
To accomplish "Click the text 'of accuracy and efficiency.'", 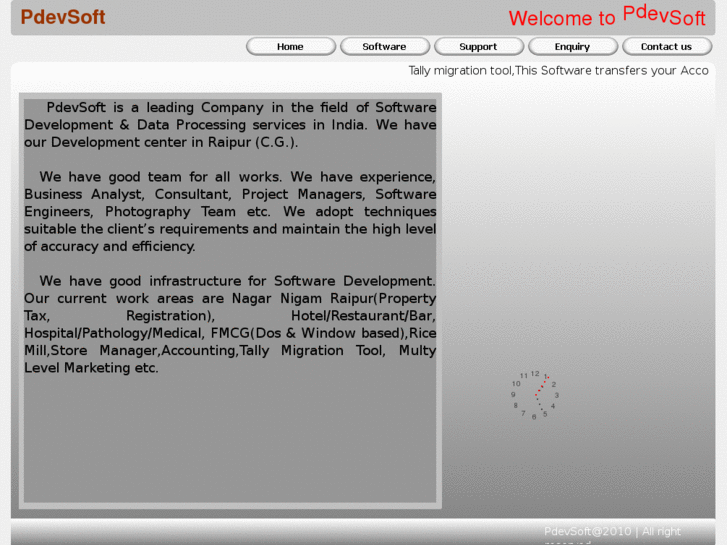I will [x=110, y=246].
